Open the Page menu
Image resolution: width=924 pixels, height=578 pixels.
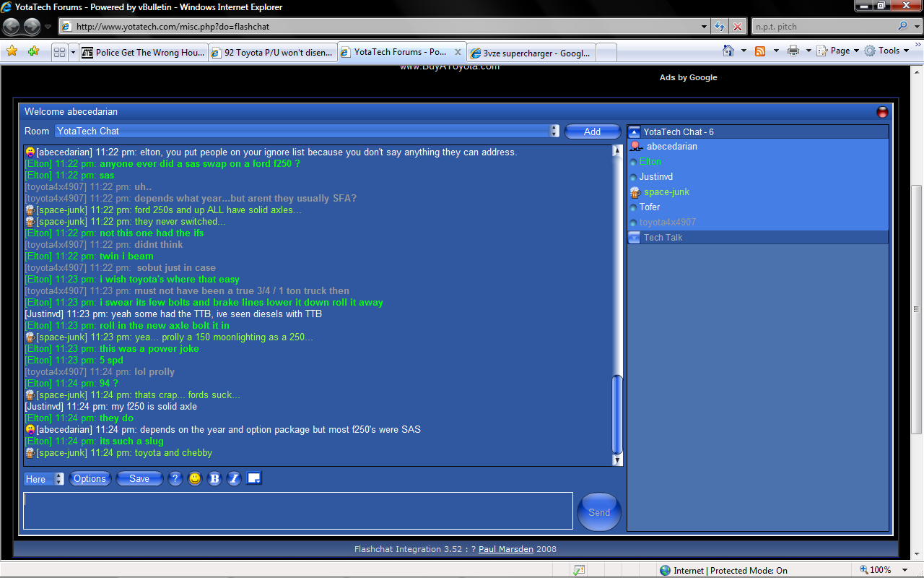click(x=838, y=51)
